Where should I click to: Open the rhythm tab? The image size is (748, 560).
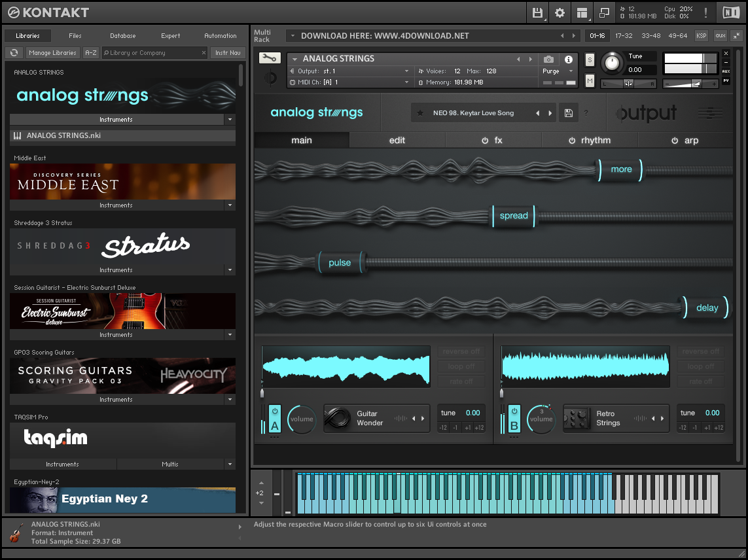pos(590,140)
